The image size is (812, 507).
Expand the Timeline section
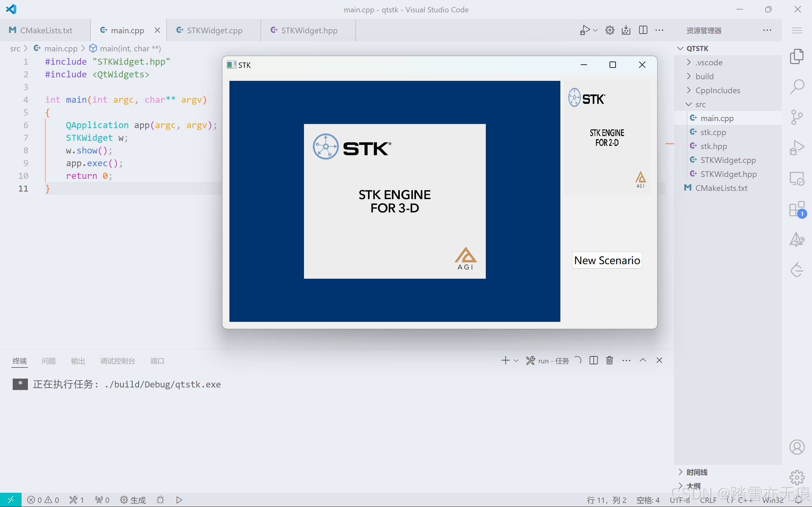pyautogui.click(x=728, y=472)
